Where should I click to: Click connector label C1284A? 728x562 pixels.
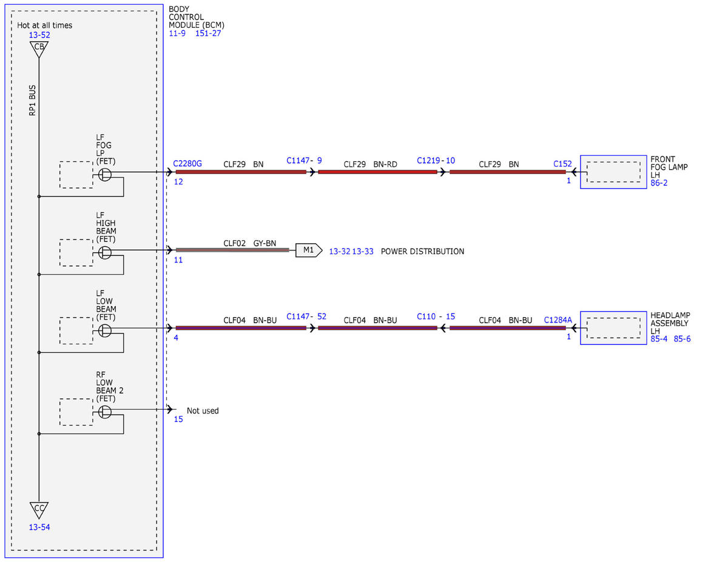[x=558, y=319]
